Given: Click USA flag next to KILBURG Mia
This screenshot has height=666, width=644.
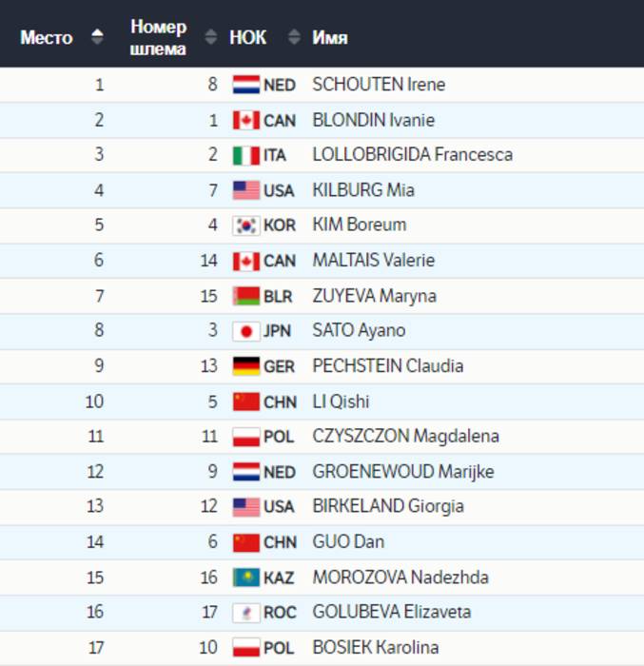Looking at the screenshot, I should pos(246,190).
